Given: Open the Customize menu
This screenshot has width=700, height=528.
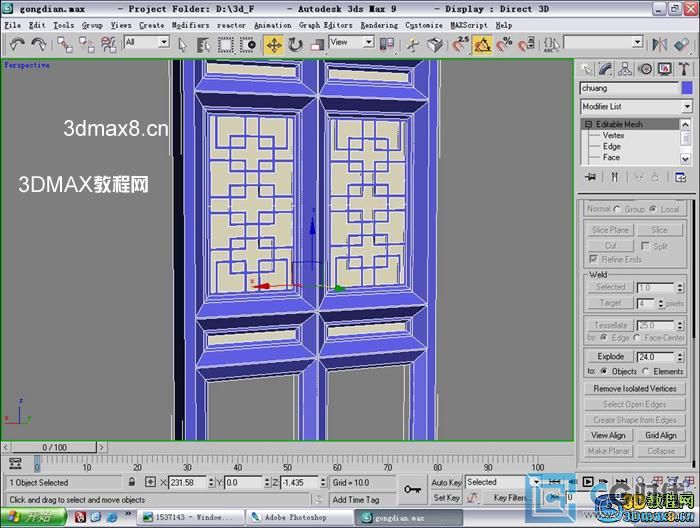Looking at the screenshot, I should click(424, 25).
